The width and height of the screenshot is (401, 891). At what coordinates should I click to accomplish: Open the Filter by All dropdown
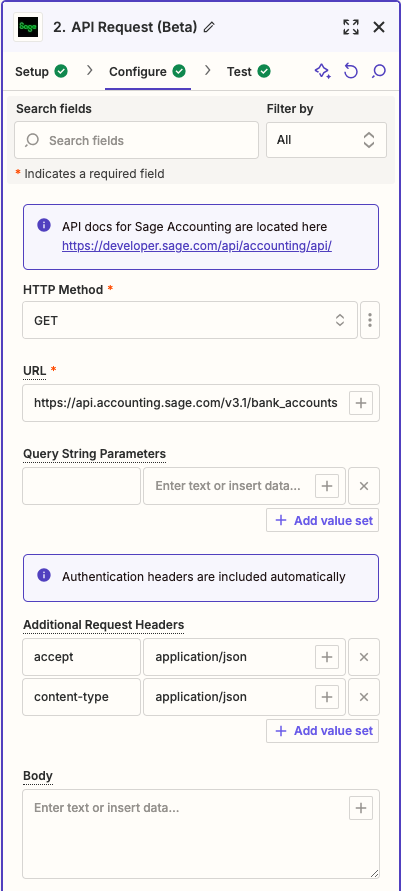pyautogui.click(x=327, y=140)
